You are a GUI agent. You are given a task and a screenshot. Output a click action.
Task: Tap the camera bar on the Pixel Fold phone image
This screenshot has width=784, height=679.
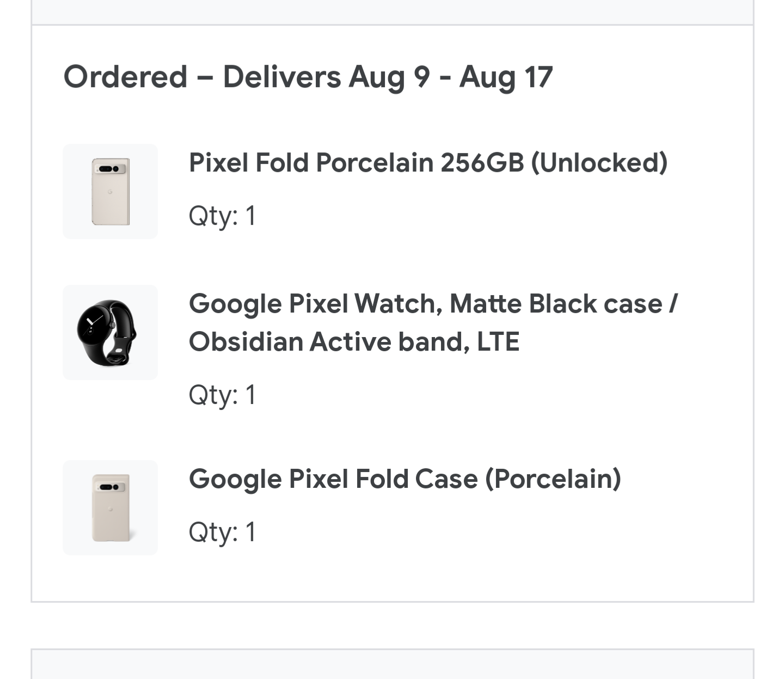(110, 168)
